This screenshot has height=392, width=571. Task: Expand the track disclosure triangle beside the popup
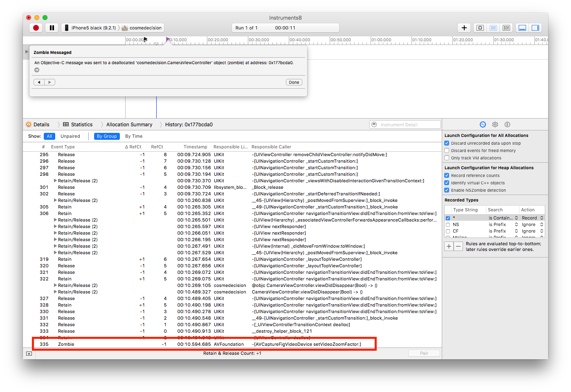27,52
